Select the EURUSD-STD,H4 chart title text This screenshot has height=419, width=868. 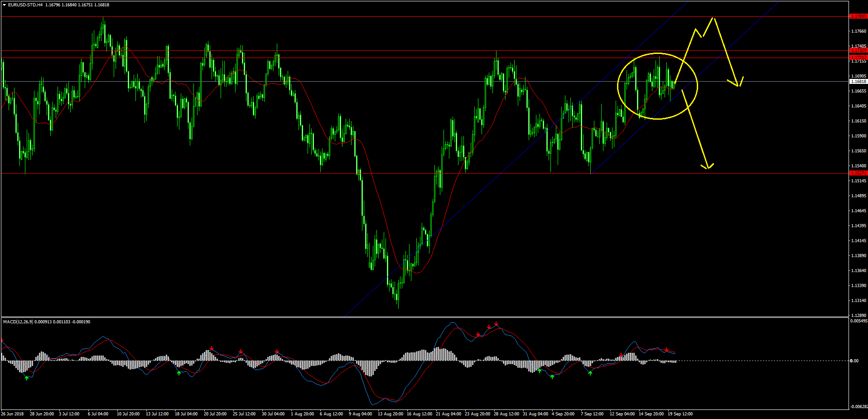pos(25,5)
